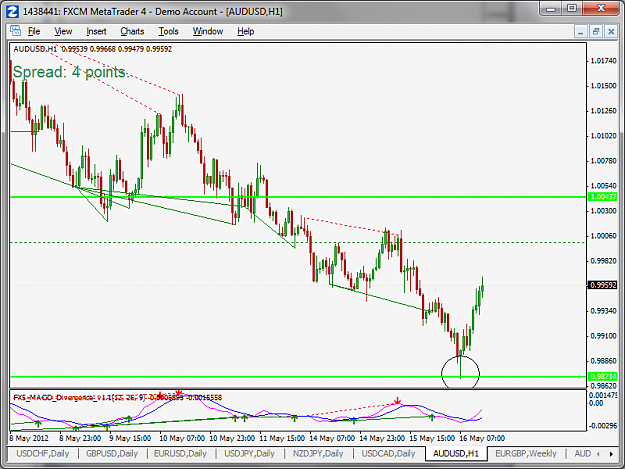The width and height of the screenshot is (625, 469).
Task: Click the chart window icon beside File menu
Action: 15,31
